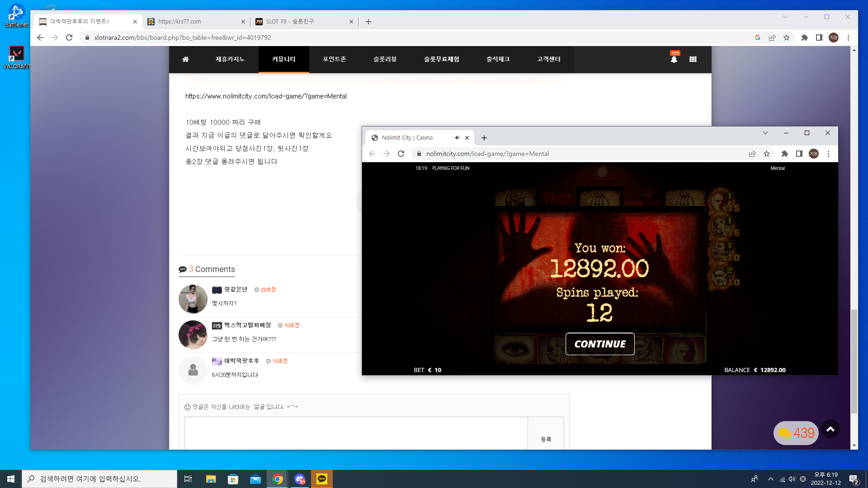Open tab search dropdown in Nolimit City window

(x=765, y=133)
